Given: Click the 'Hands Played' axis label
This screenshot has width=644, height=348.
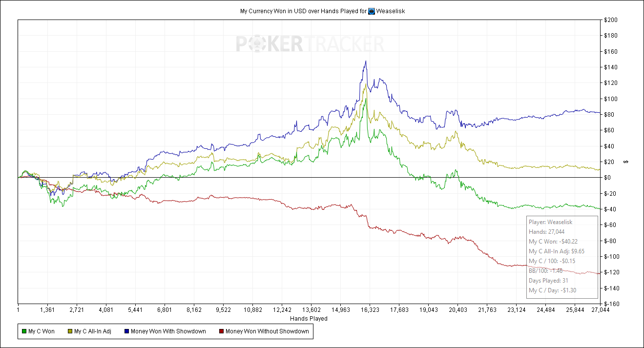Looking at the screenshot, I should click(x=309, y=319).
